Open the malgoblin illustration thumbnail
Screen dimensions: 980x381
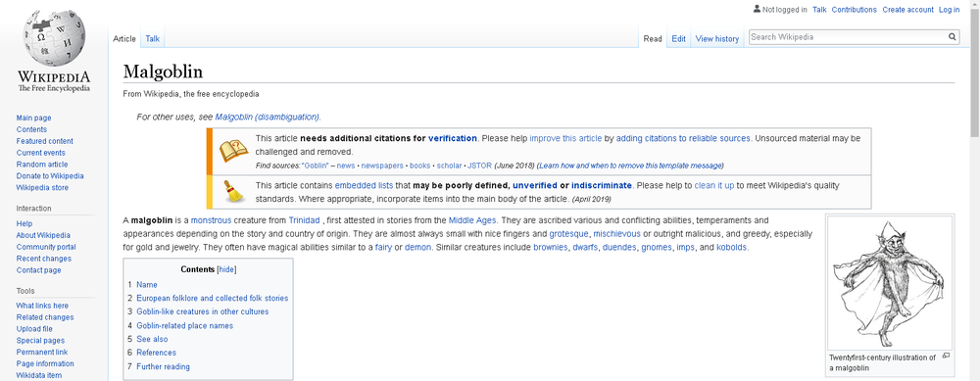coord(890,283)
